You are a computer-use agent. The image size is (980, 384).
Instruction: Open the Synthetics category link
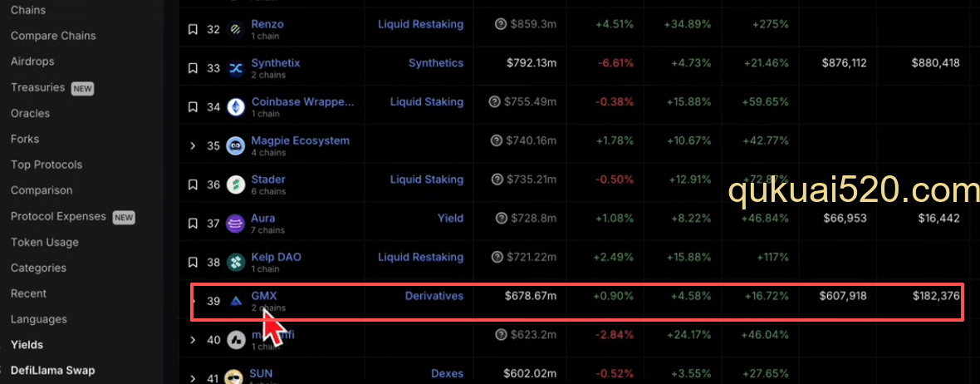[x=436, y=63]
